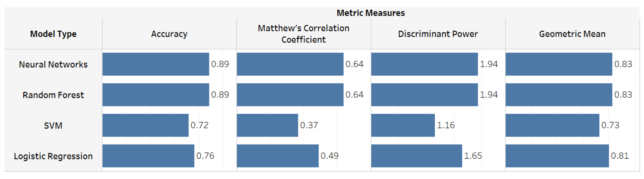Click the Random Forest row label
This screenshot has width=644, height=179.
53,95
